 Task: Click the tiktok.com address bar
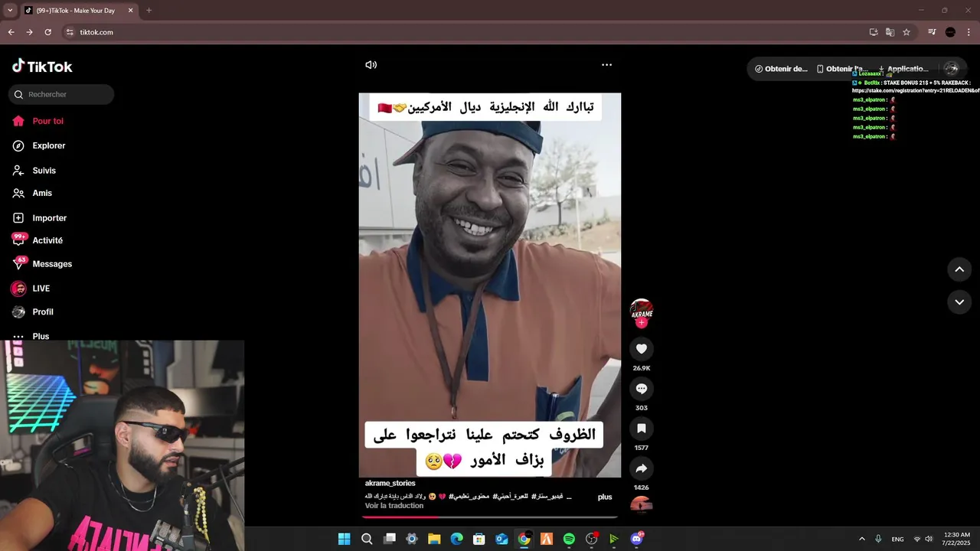(x=459, y=32)
